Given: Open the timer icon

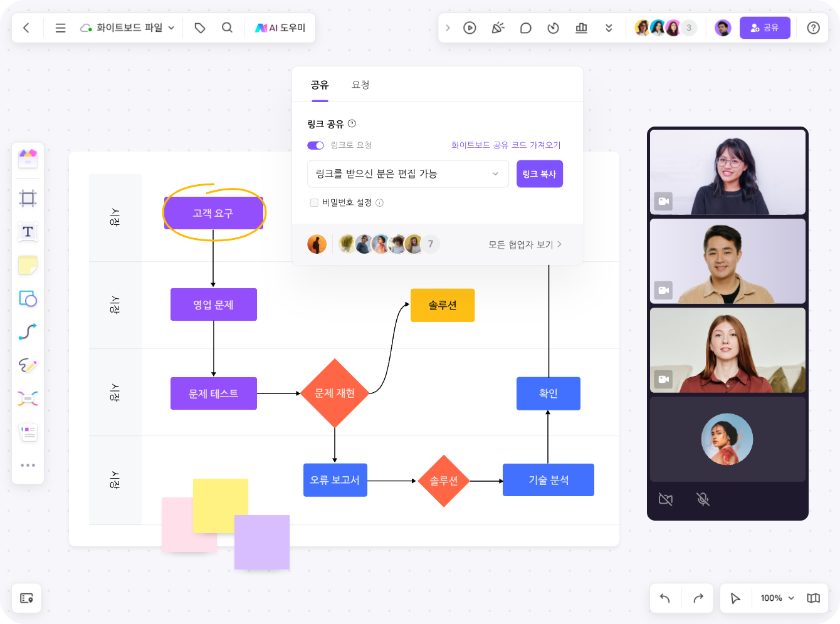Looking at the screenshot, I should coord(553,28).
